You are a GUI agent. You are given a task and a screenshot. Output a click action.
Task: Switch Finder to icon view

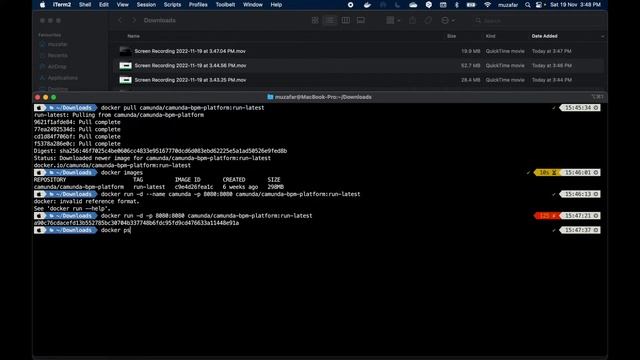pyautogui.click(x=315, y=20)
